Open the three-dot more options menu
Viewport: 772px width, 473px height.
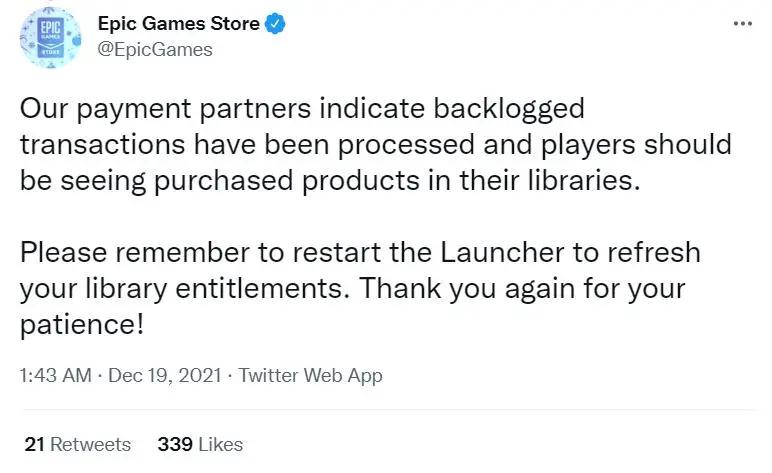[742, 23]
